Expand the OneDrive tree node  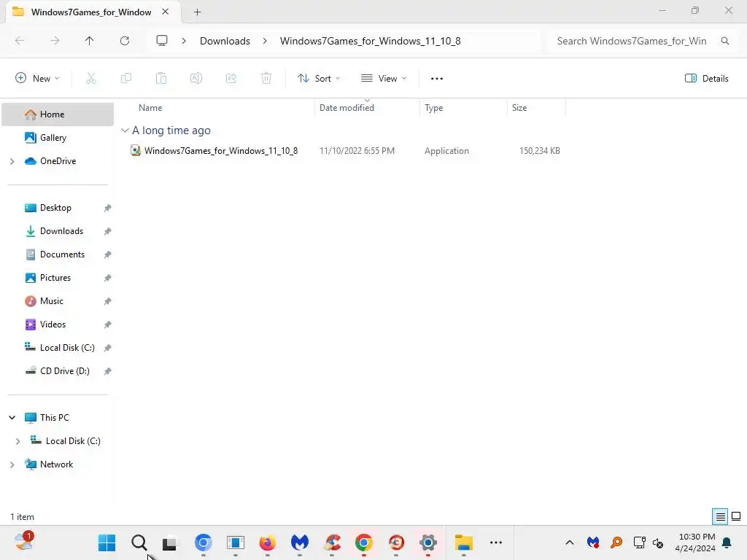[x=12, y=161]
